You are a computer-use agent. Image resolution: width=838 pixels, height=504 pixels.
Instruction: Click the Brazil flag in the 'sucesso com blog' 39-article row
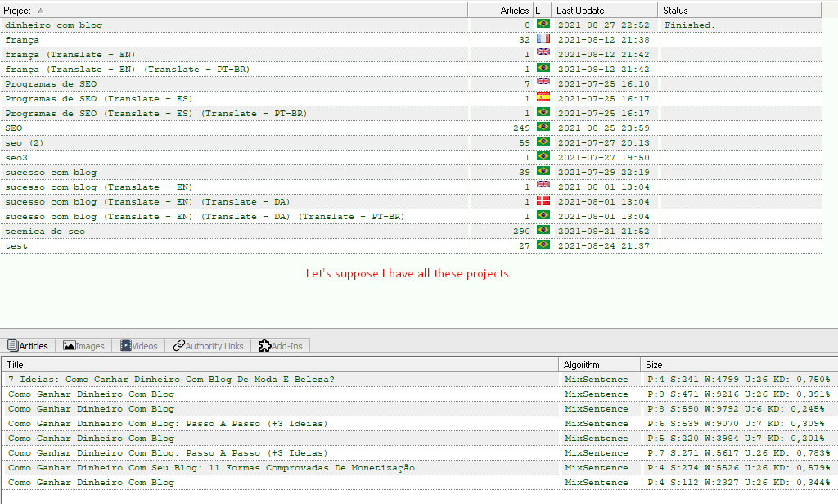click(x=543, y=171)
